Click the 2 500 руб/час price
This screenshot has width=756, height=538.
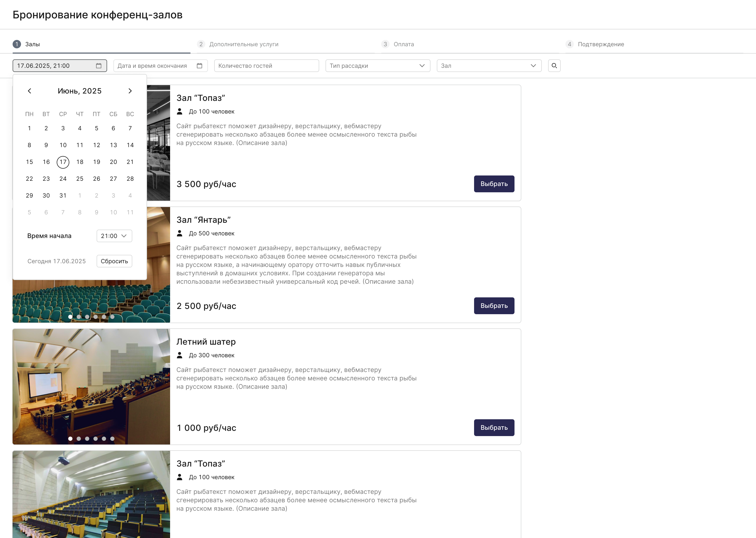pyautogui.click(x=206, y=306)
